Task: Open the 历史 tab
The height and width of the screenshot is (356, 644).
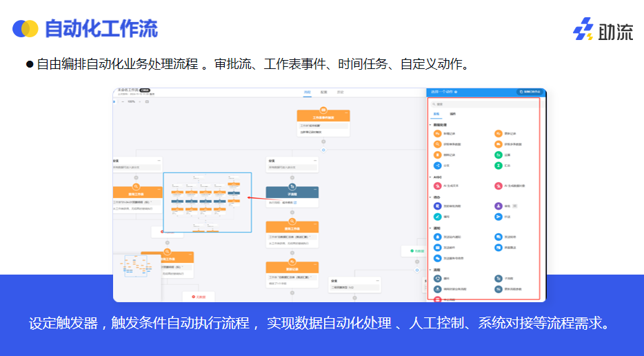Action: pos(340,92)
